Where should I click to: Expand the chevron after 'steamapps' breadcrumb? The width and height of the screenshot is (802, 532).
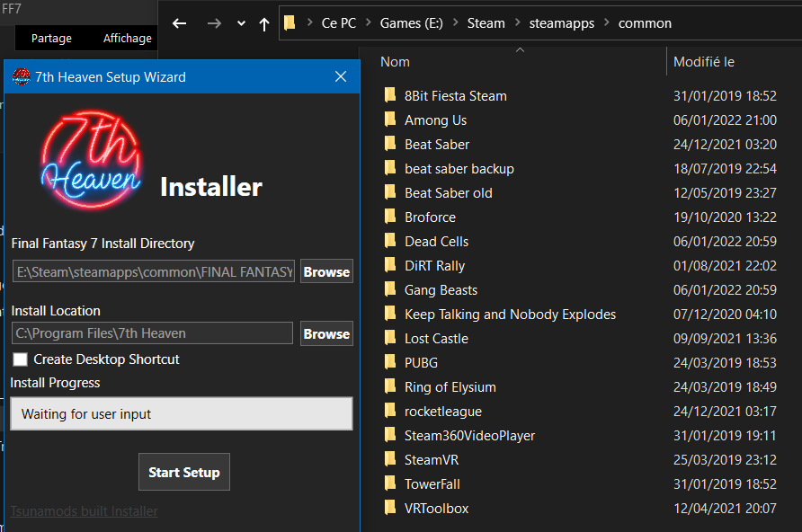[x=607, y=23]
